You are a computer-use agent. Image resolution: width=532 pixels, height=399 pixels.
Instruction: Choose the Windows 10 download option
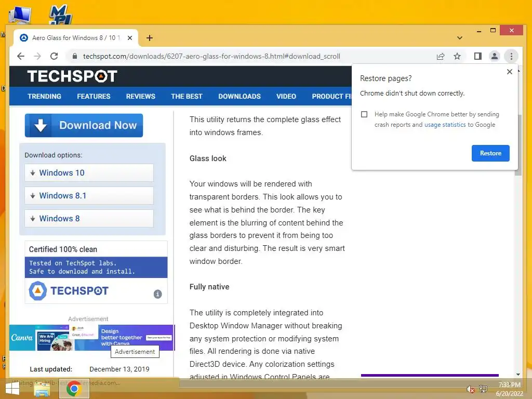[89, 172]
